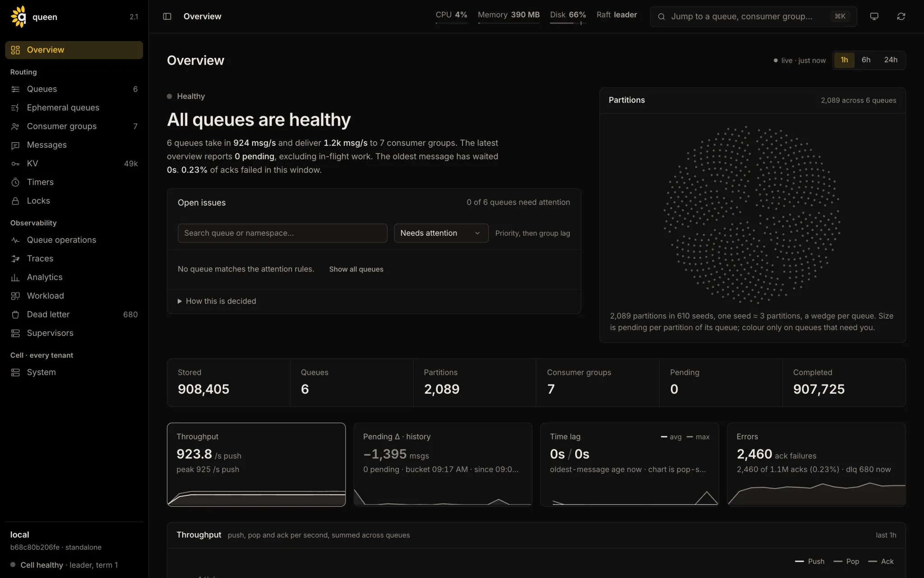924x578 pixels.
Task: Click the Stored 908,405 stat
Action: point(229,382)
